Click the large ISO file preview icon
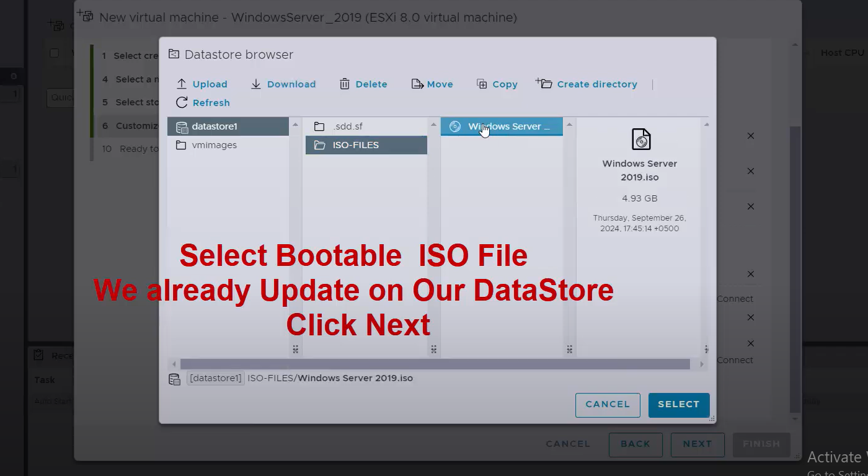Screen dimensions: 868x476 (641, 139)
